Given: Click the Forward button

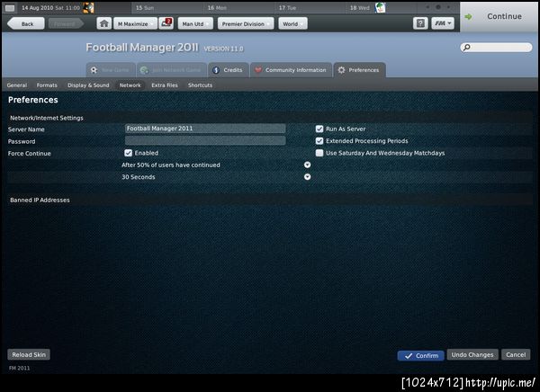Looking at the screenshot, I should 66,23.
